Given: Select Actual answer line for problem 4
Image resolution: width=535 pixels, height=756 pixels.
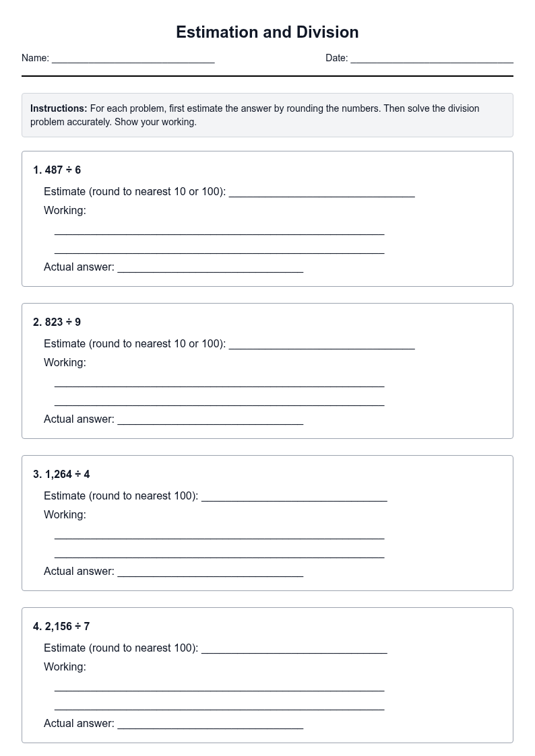Looking at the screenshot, I should tap(210, 723).
